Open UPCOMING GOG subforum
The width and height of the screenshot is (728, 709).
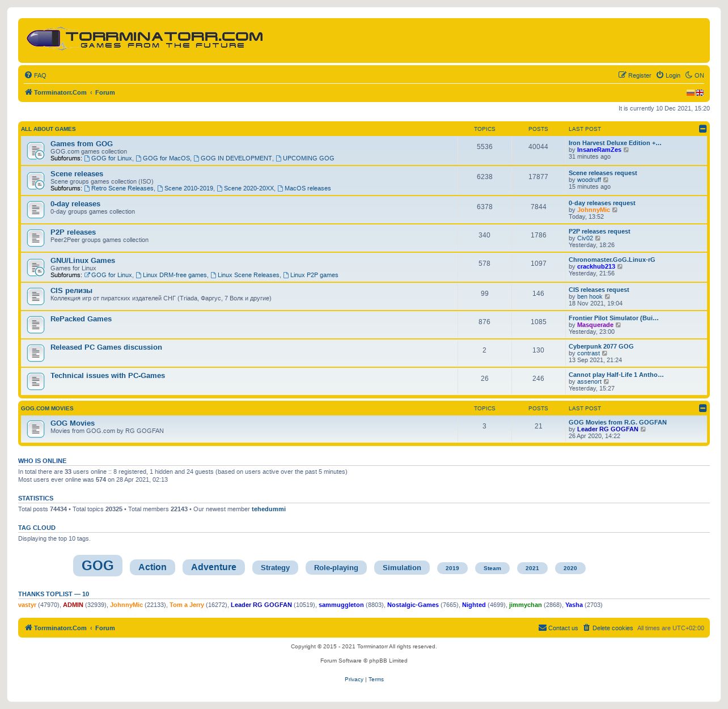(305, 159)
